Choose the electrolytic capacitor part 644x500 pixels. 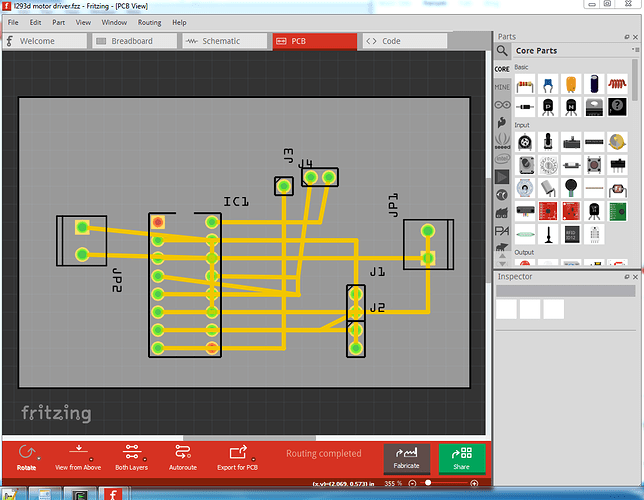[x=594, y=85]
